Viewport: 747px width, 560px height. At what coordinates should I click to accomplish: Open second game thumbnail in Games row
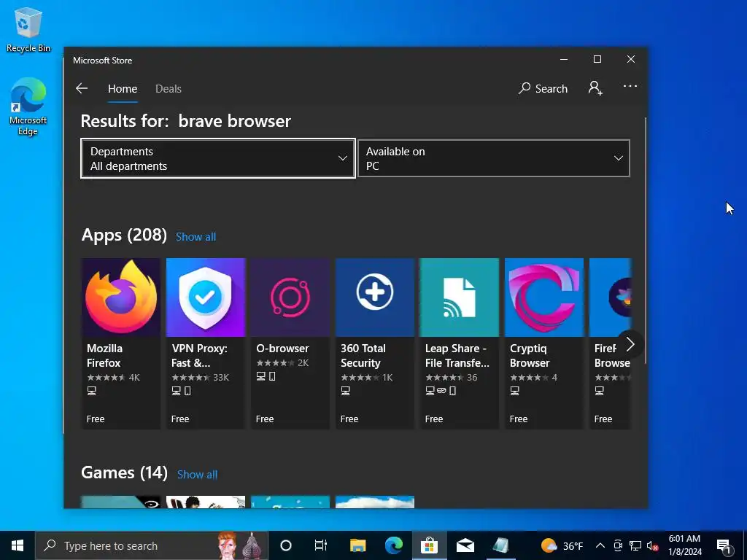coord(205,502)
